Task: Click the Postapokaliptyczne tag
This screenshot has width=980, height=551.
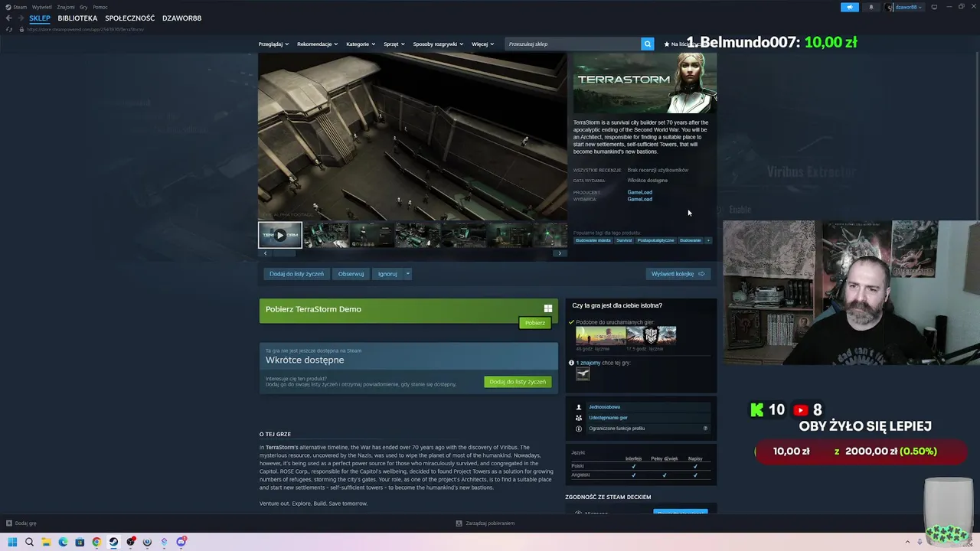Action: coord(656,240)
